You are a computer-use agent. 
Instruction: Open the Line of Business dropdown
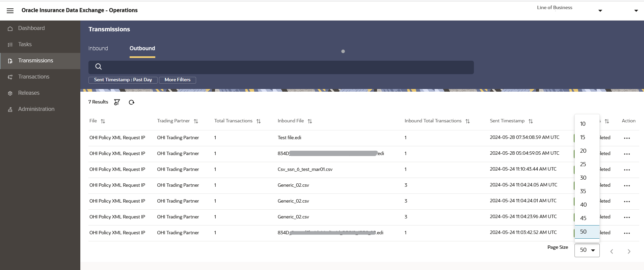600,11
